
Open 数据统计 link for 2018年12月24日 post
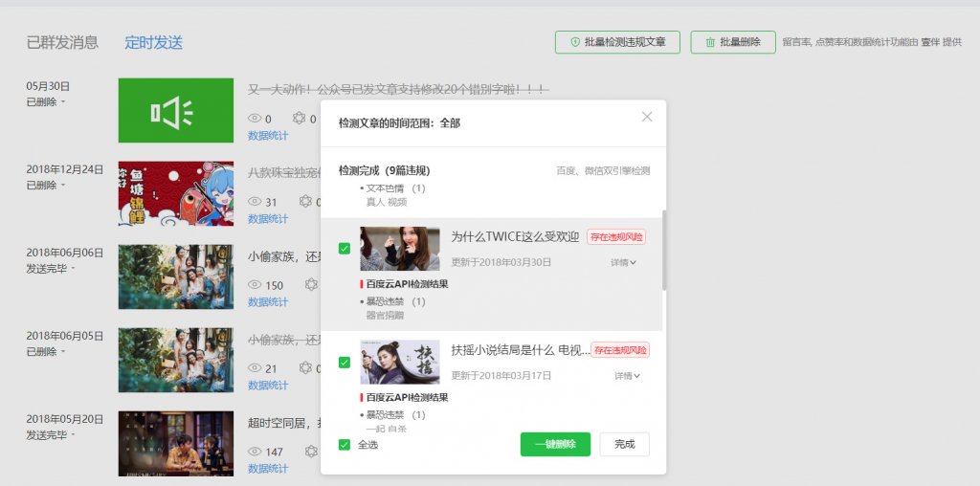[x=268, y=219]
